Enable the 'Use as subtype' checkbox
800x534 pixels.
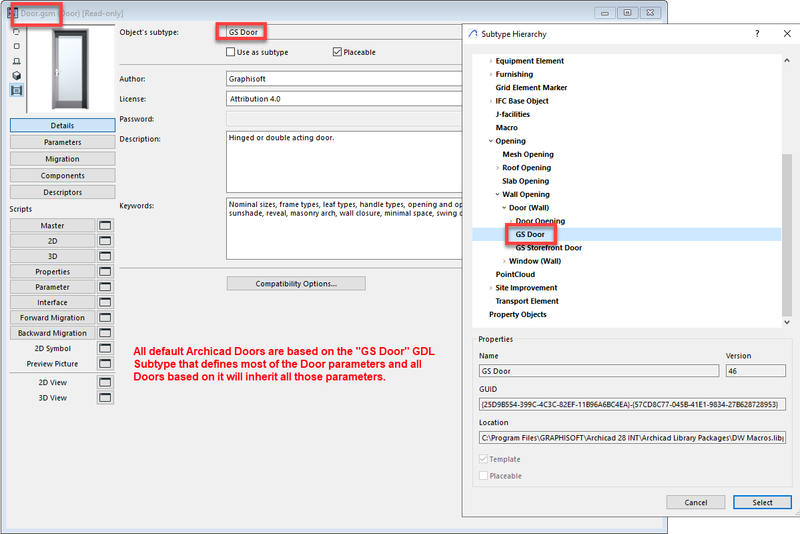tap(231, 52)
